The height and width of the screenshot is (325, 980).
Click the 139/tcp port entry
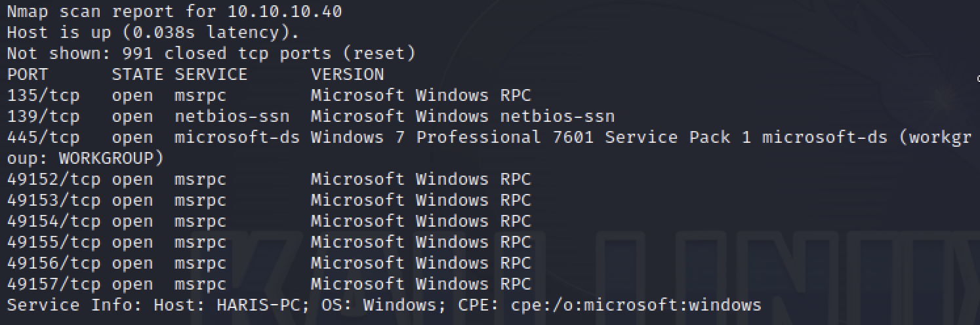click(x=43, y=117)
